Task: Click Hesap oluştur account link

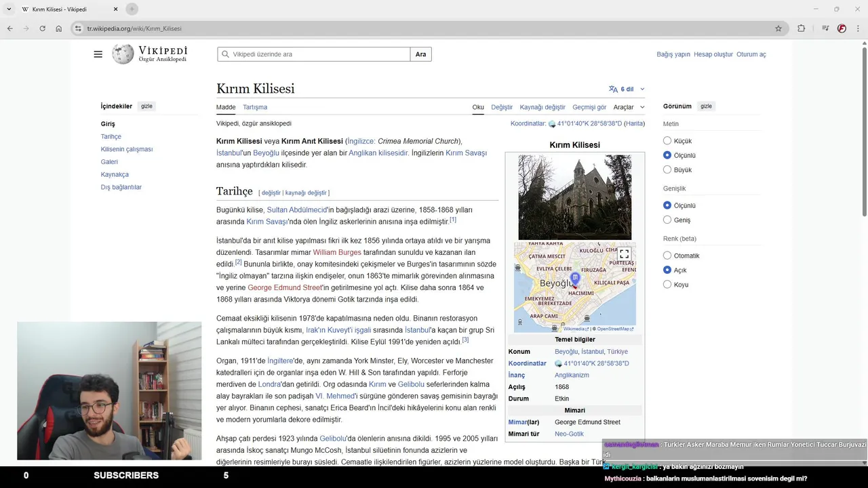Action: click(x=713, y=54)
